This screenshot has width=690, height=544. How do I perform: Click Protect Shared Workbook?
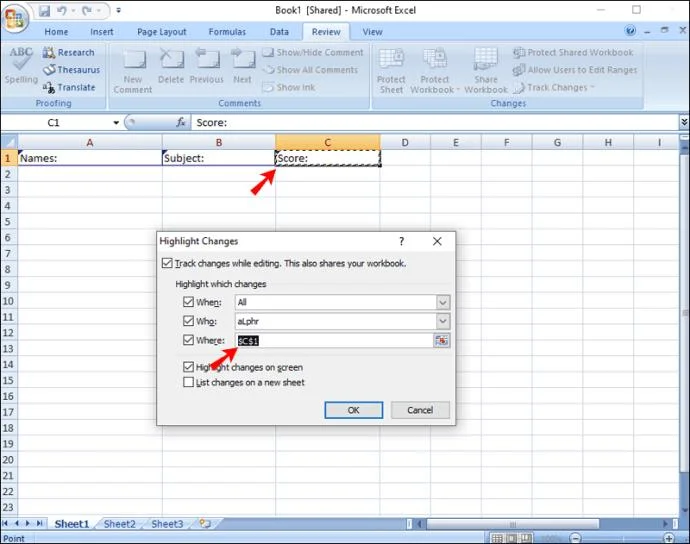tap(573, 52)
